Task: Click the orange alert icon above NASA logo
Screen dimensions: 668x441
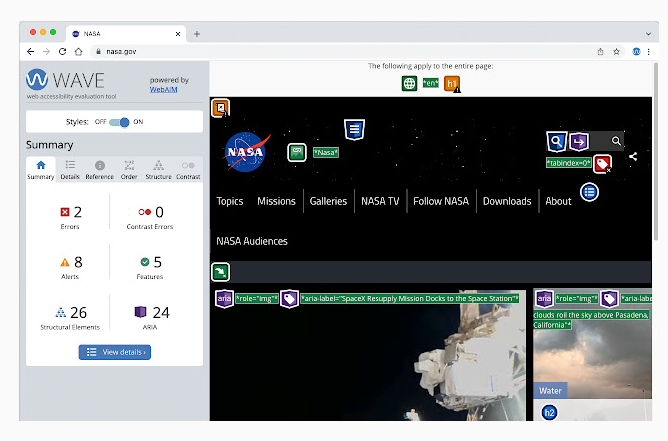Action: click(x=221, y=108)
